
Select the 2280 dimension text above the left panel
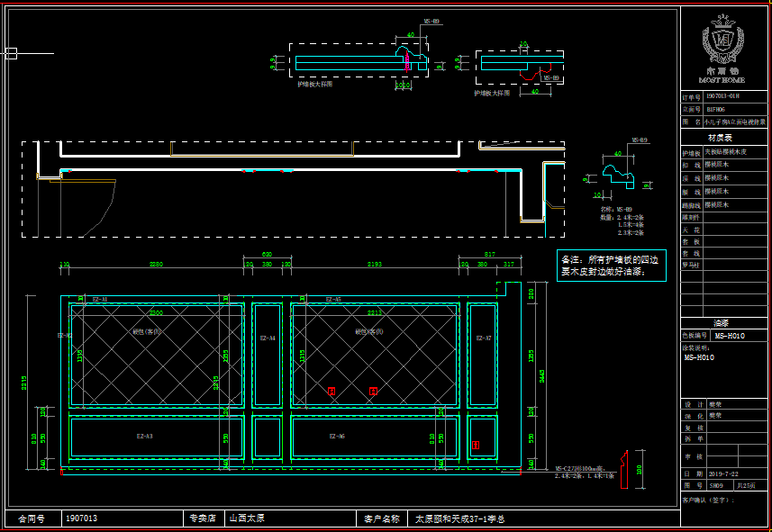tap(156, 265)
